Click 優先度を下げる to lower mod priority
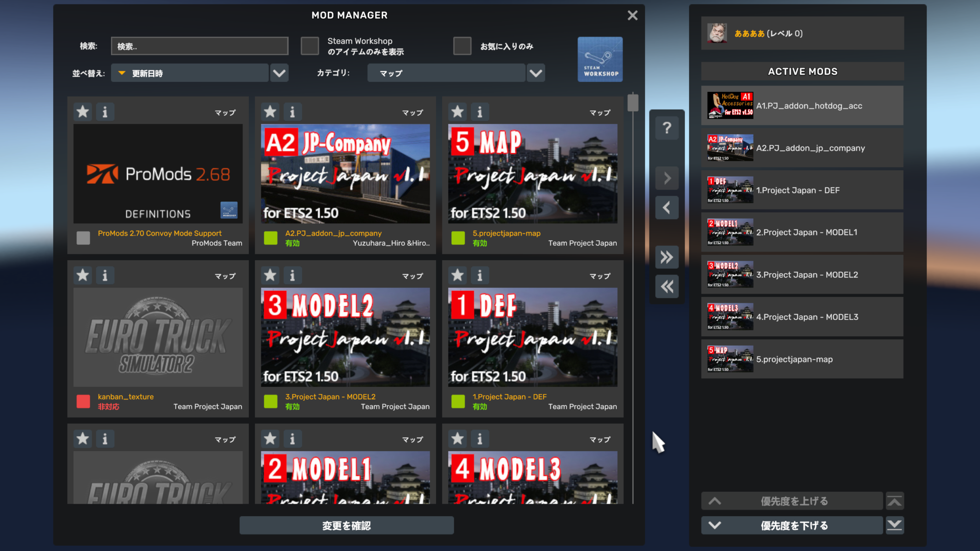980x551 pixels. [x=793, y=525]
